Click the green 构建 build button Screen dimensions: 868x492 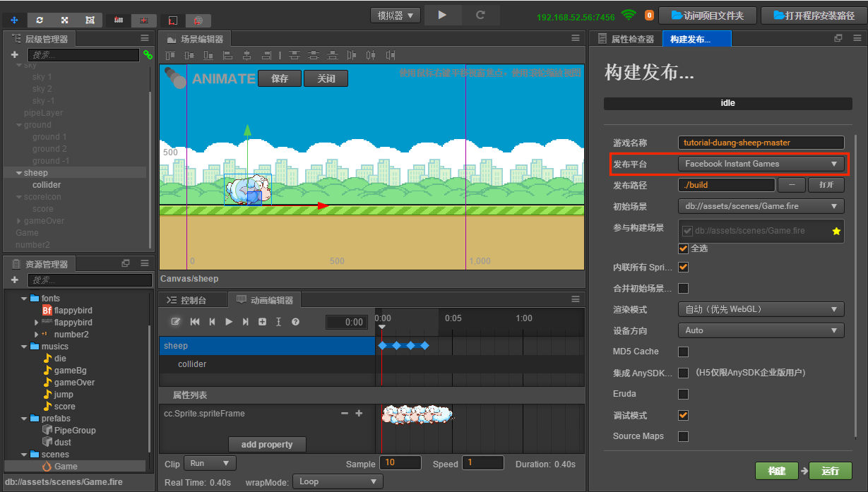(776, 471)
